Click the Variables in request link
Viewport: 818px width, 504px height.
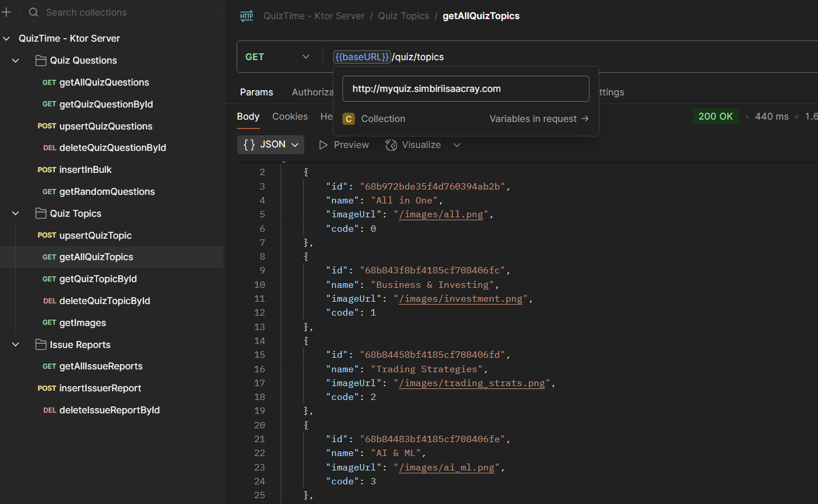[x=539, y=118]
